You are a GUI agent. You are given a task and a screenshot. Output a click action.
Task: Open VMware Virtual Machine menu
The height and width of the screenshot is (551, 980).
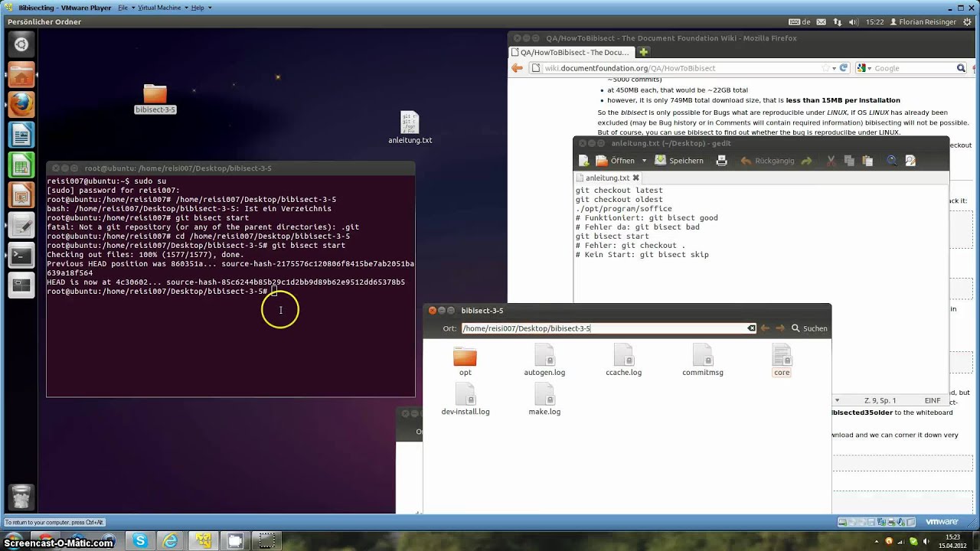point(163,8)
